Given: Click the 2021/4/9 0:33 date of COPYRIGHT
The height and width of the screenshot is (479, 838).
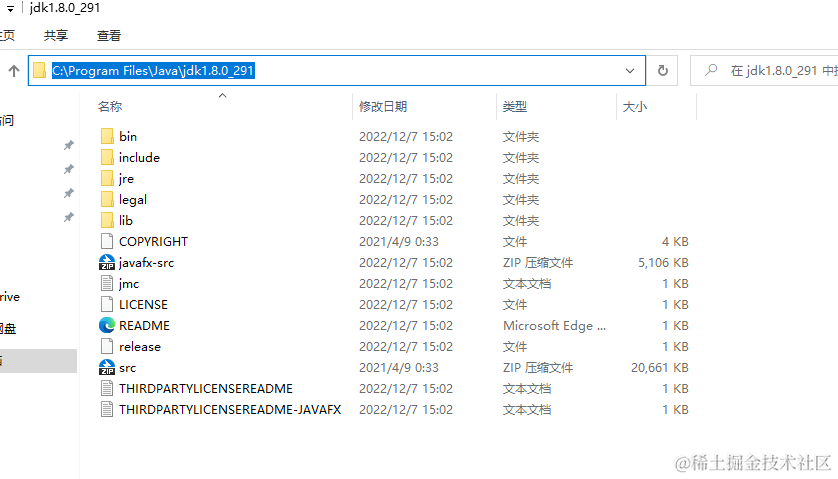Looking at the screenshot, I should [399, 242].
